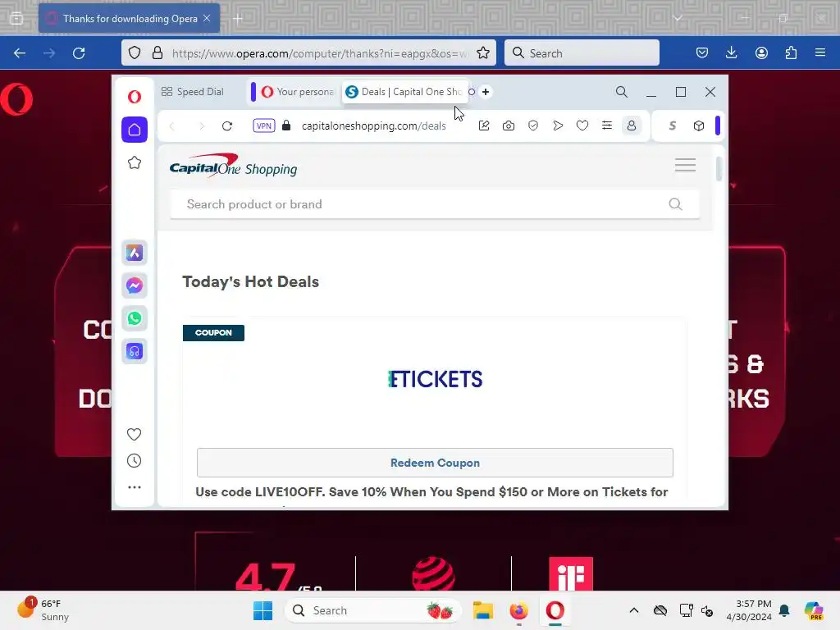Viewport: 840px width, 630px height.
Task: Open the Windows Start menu
Action: 262,610
